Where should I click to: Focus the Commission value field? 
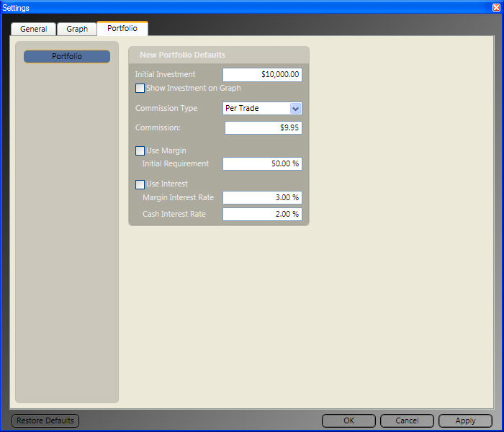click(x=263, y=128)
